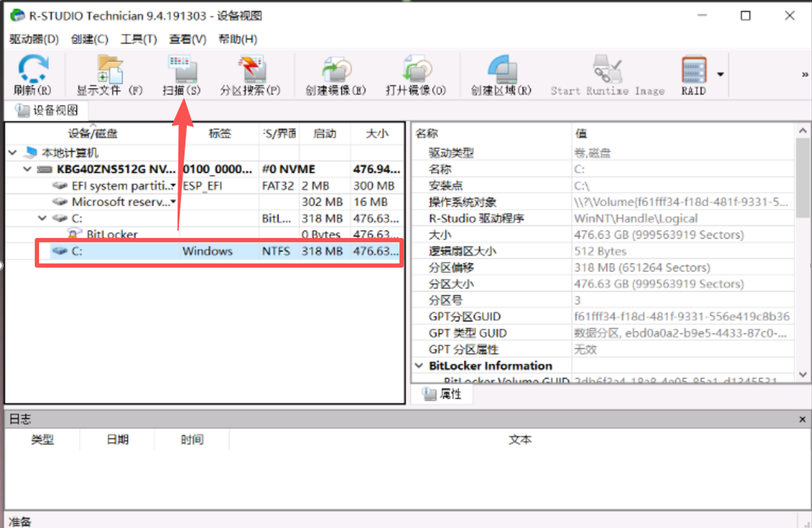Launch Partition Search (分区搜索) tool

(250, 74)
